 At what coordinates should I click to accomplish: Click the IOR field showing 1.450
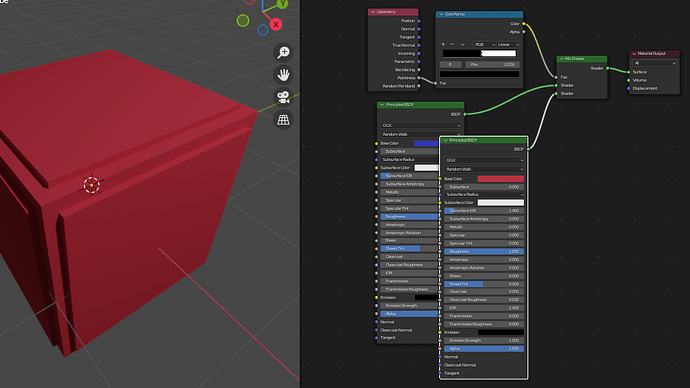[484, 308]
